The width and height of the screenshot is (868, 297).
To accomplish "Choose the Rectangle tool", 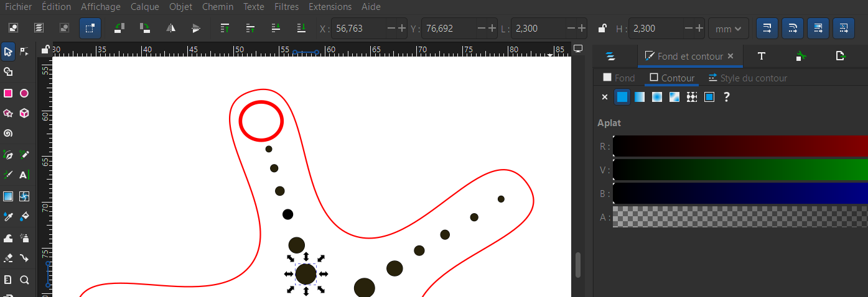I will point(8,93).
